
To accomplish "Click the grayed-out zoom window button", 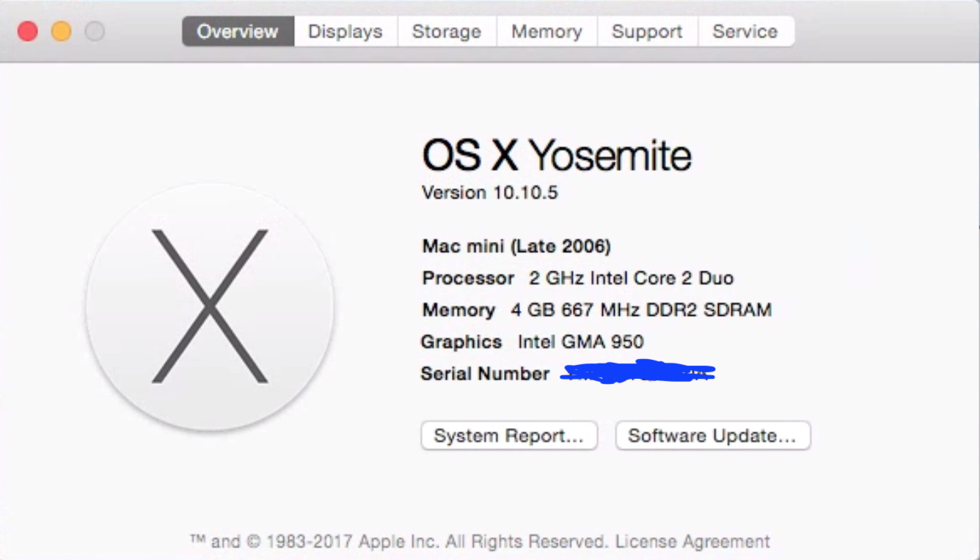I will pyautogui.click(x=95, y=32).
